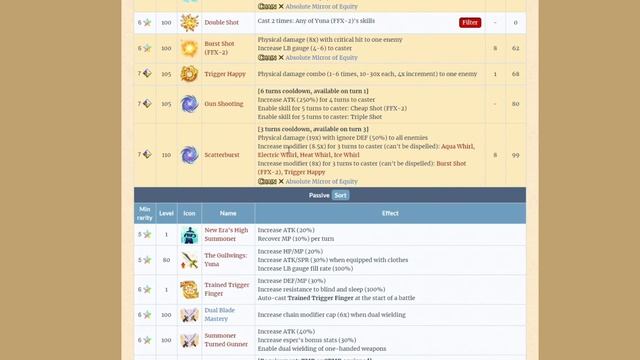Open the Ice Whirl link in Scatterburst effect
Viewport: 640px width, 360px height.
click(347, 155)
